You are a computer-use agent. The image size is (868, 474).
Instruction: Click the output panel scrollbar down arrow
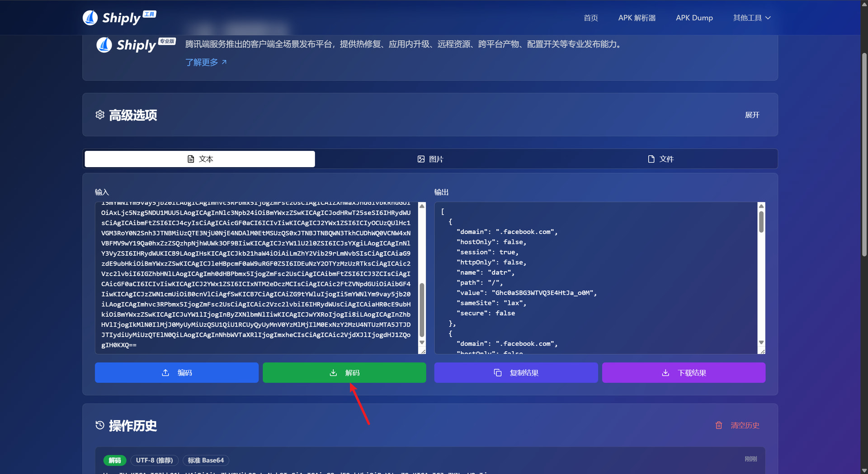click(761, 343)
